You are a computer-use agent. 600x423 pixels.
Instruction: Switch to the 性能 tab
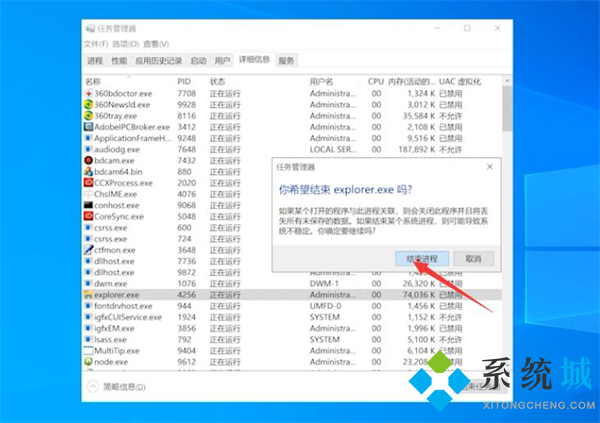pyautogui.click(x=119, y=60)
